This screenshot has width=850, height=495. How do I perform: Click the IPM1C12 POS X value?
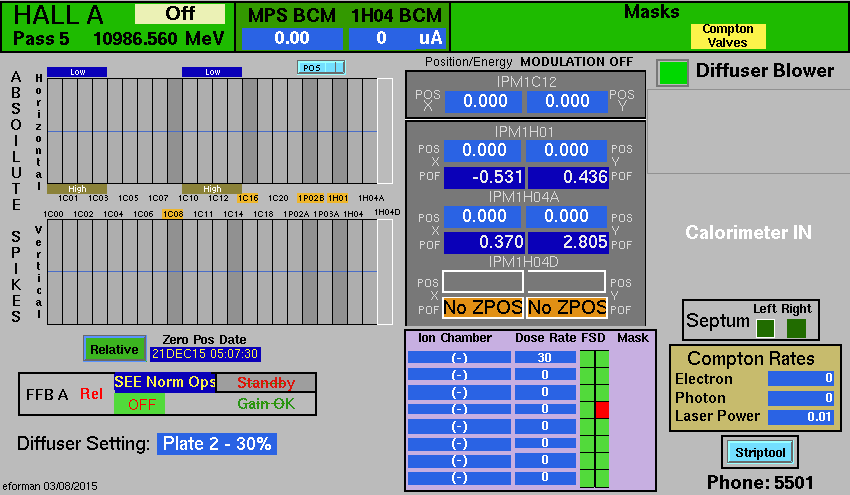pyautogui.click(x=484, y=101)
